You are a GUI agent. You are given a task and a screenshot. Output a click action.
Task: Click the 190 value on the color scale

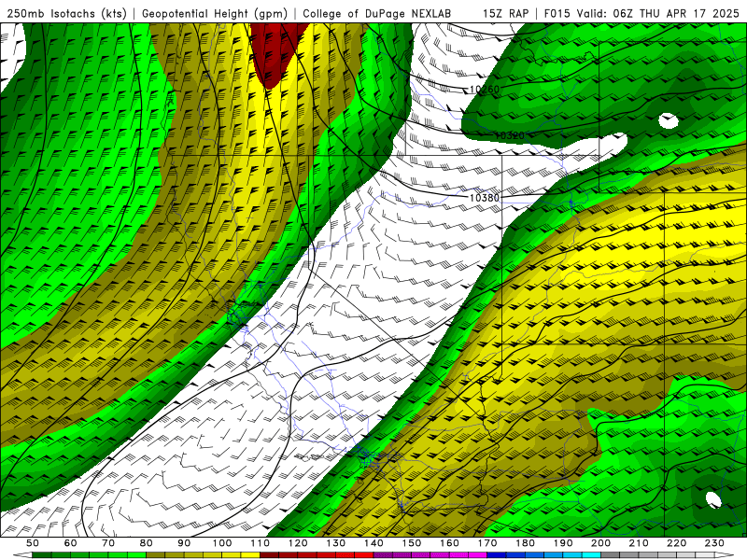tap(563, 543)
